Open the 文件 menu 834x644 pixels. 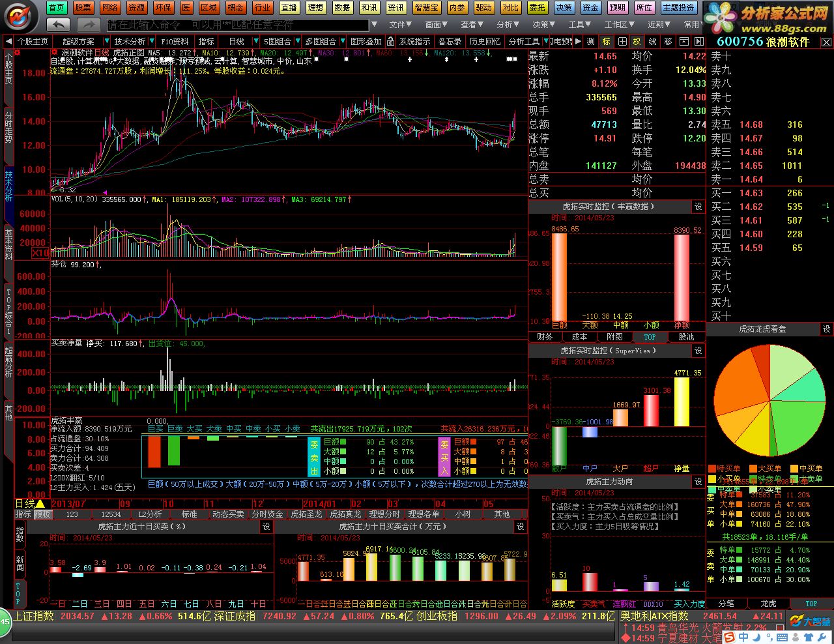399,25
